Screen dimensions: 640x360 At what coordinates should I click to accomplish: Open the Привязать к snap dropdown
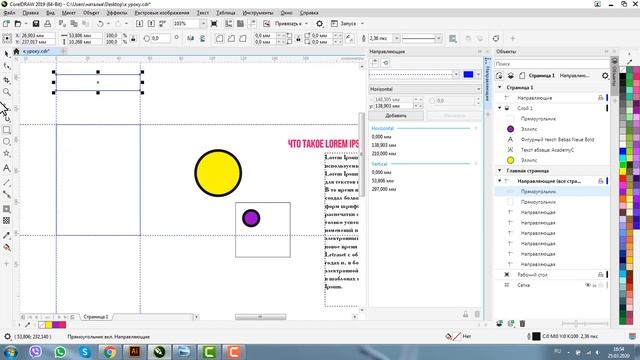[306, 24]
